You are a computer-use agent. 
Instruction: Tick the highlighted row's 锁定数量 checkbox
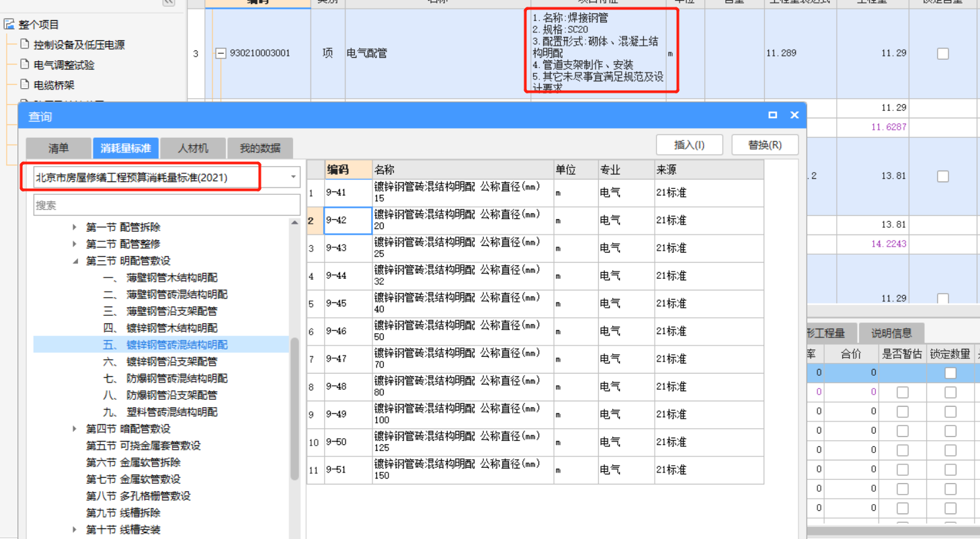coord(950,373)
